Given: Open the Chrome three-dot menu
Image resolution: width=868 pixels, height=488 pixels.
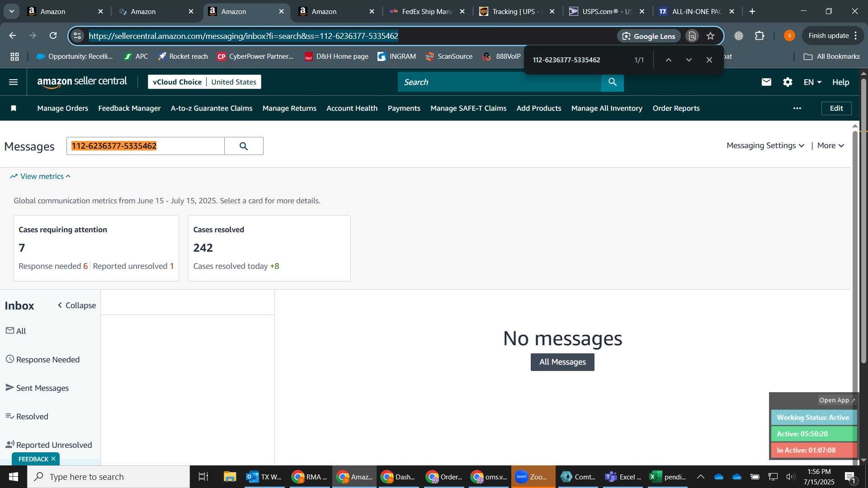Looking at the screenshot, I should tap(856, 36).
